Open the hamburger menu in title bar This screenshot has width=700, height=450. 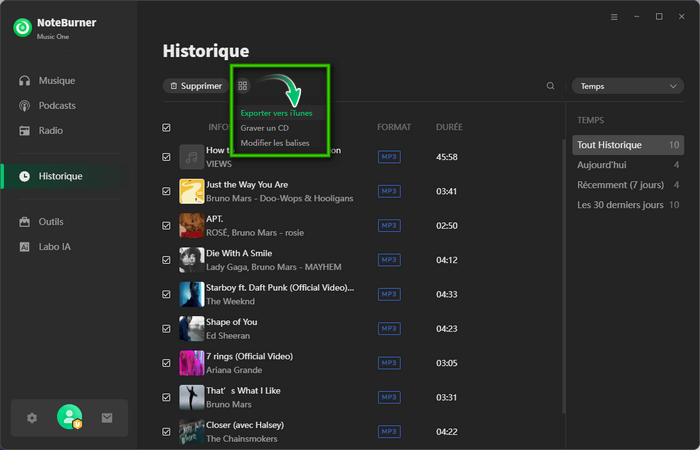coord(614,17)
